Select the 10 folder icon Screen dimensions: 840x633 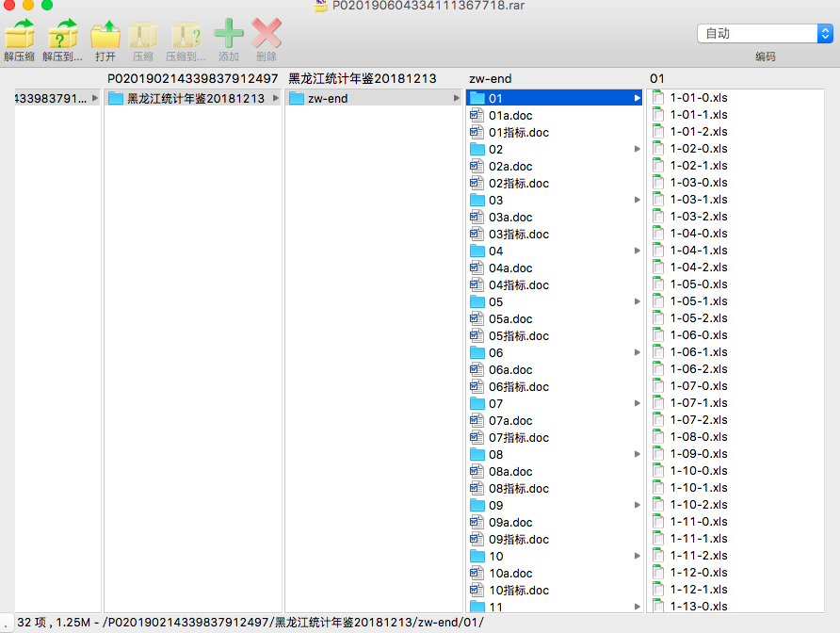(x=477, y=557)
